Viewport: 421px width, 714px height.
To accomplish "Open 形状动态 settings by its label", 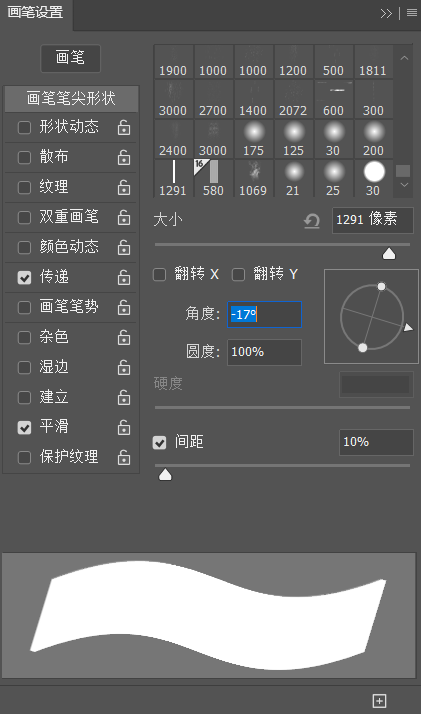I will point(69,127).
